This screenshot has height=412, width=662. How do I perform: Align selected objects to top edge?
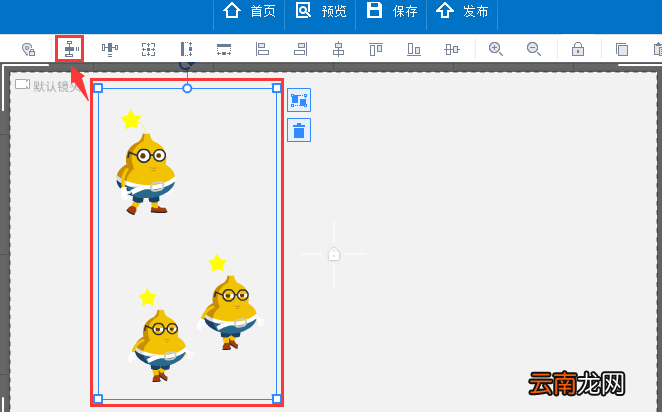[376, 49]
